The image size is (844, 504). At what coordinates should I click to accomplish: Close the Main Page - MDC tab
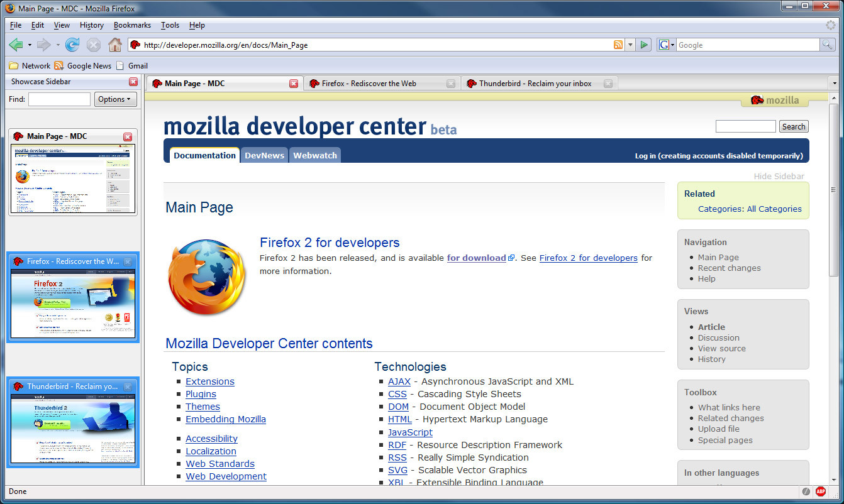pos(294,84)
